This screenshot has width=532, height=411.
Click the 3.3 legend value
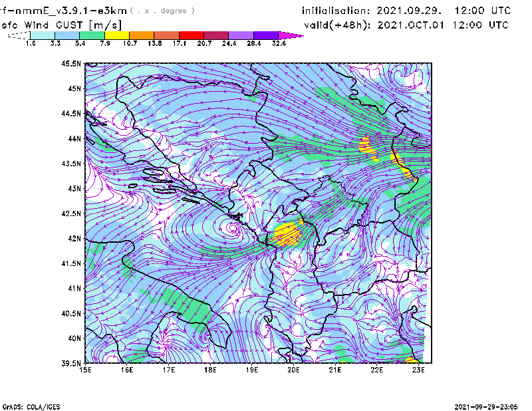click(55, 43)
